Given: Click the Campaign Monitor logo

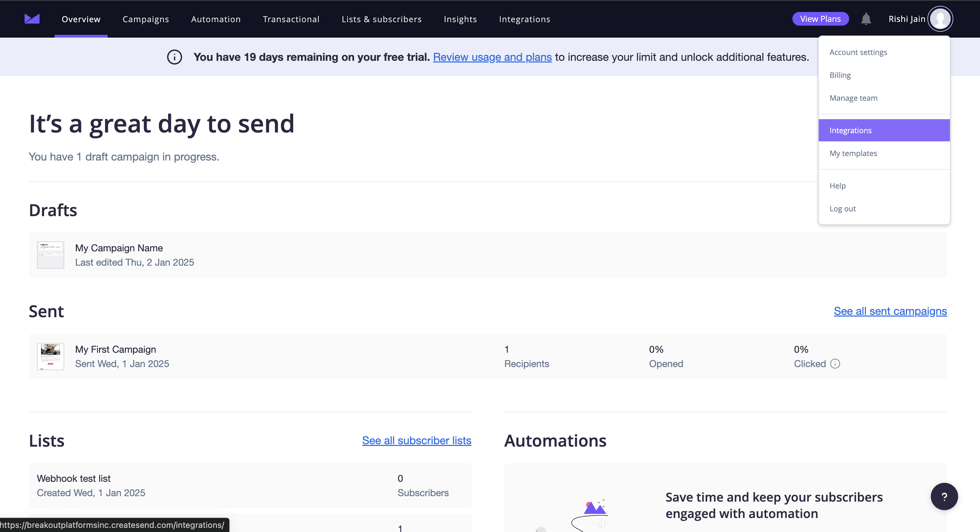Looking at the screenshot, I should click(32, 18).
